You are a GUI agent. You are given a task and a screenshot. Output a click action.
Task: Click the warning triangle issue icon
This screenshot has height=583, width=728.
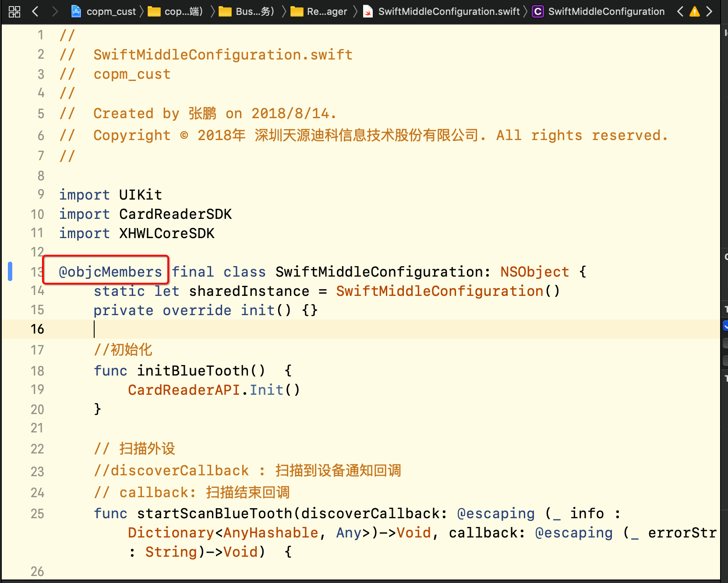point(695,11)
